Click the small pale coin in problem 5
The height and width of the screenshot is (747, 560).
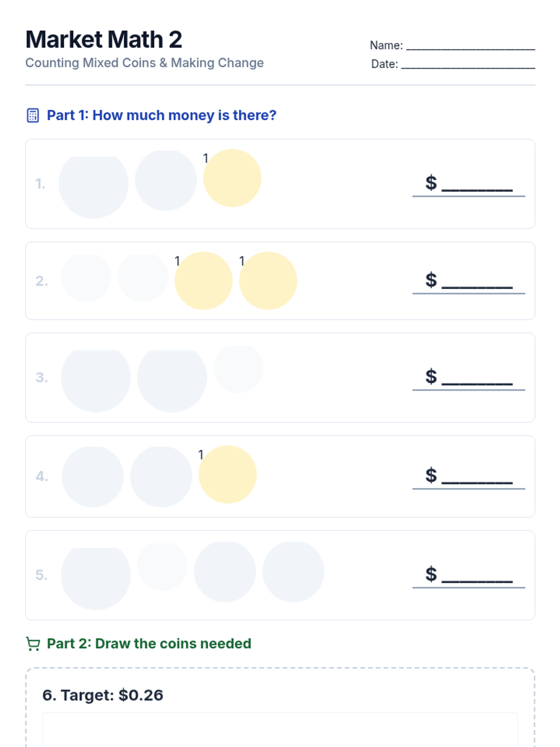[x=162, y=566]
